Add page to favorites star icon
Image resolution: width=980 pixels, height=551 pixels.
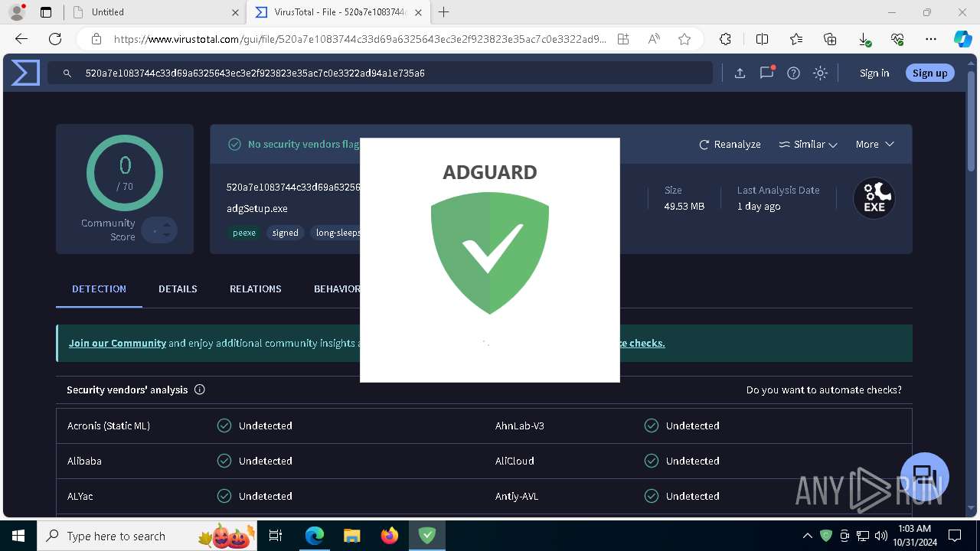[x=684, y=39]
